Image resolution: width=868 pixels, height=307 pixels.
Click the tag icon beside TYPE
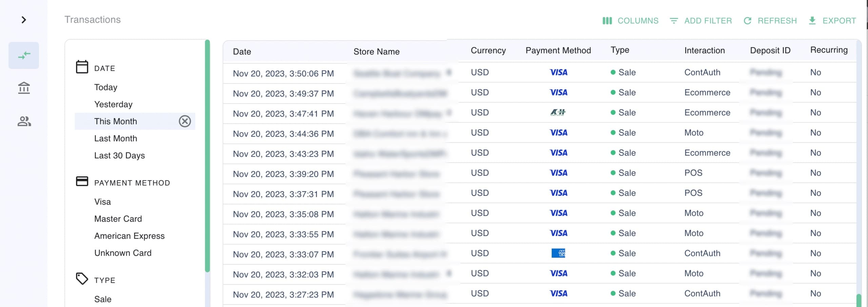(x=82, y=279)
